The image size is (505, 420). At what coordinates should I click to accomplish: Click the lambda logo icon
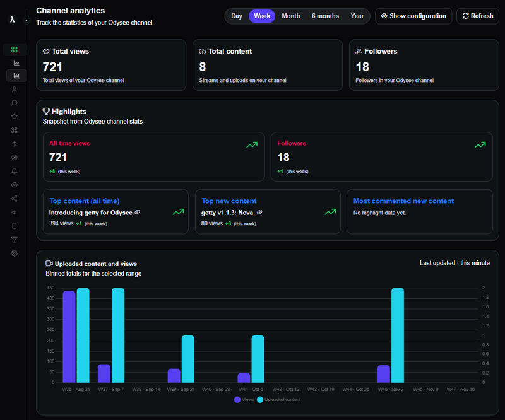click(x=12, y=20)
